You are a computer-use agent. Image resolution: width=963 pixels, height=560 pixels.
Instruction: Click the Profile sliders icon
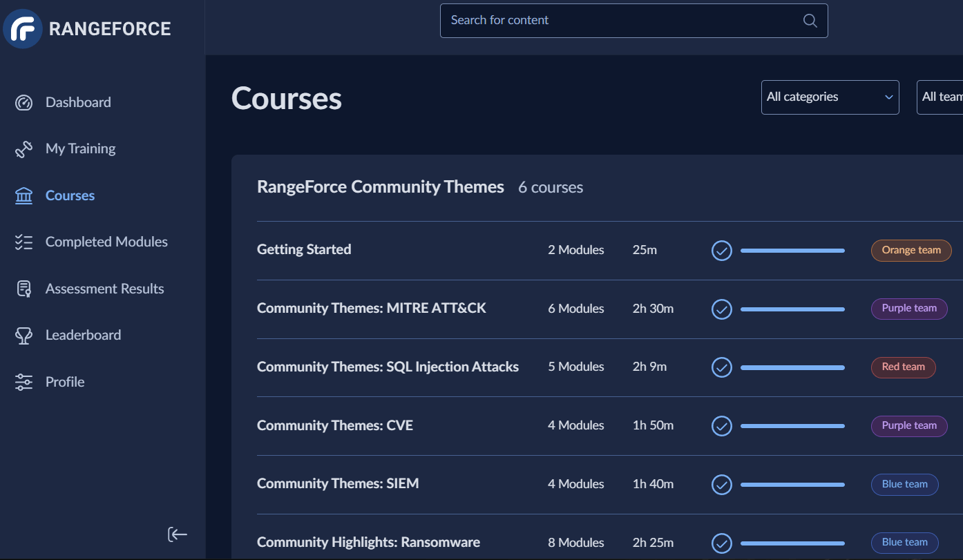[x=23, y=383]
